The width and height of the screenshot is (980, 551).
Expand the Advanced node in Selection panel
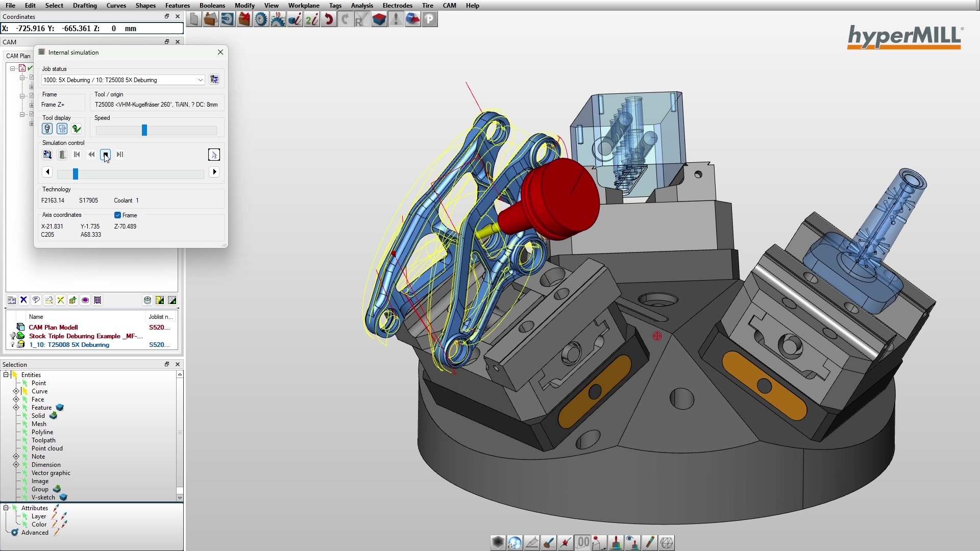(15, 533)
